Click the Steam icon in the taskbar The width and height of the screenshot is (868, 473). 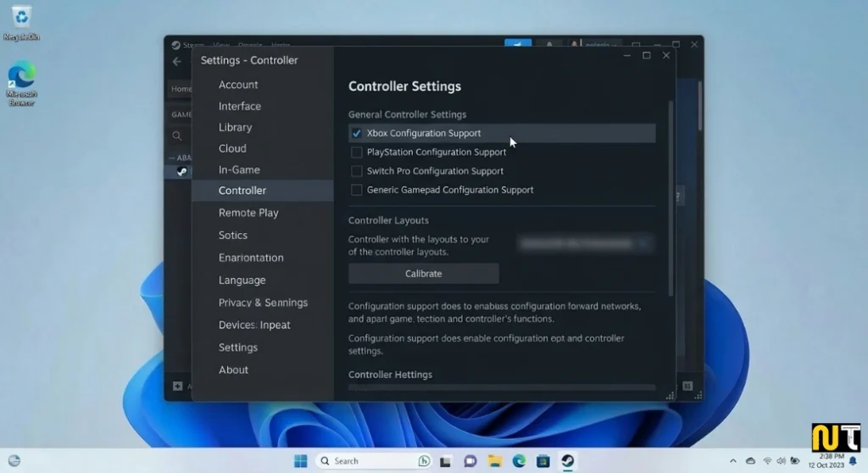pos(567,461)
